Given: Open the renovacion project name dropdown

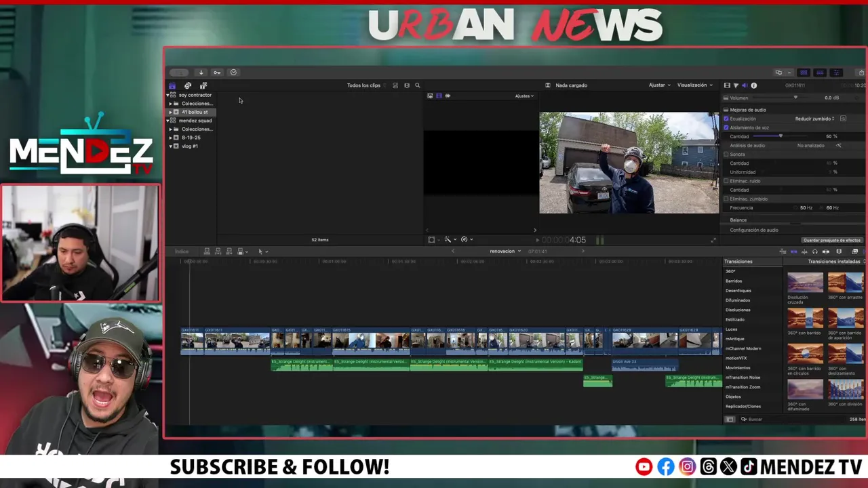Looking at the screenshot, I should click(505, 251).
